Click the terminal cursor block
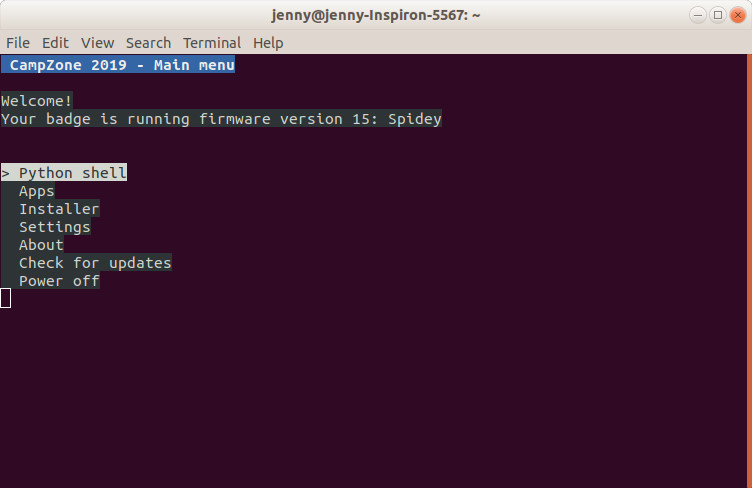Viewport: 752px width, 488px height. [x=5, y=298]
